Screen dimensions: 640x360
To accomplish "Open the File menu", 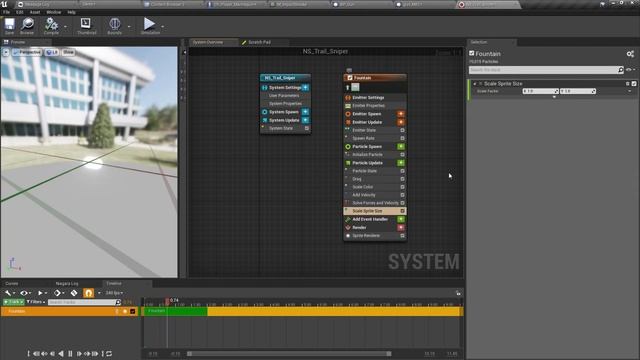I will click(x=7, y=12).
